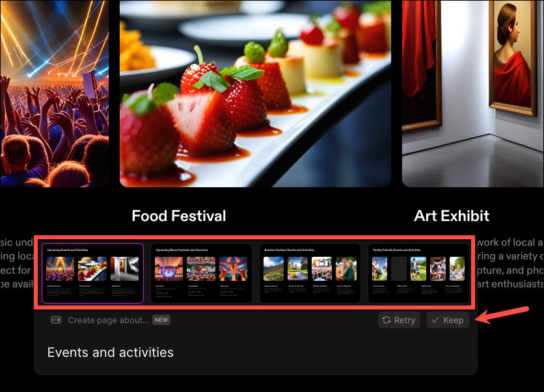The height and width of the screenshot is (392, 544).
Task: Click the strawberry dessert food festival image
Action: click(x=255, y=94)
